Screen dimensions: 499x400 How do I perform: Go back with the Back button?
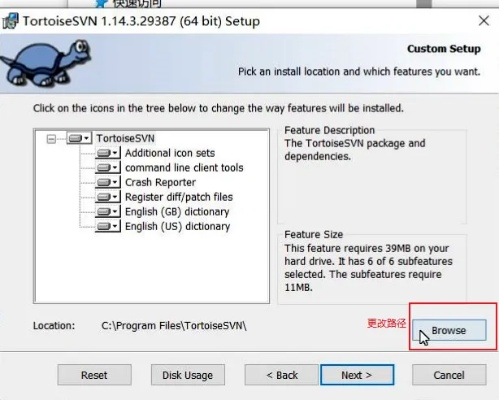(x=282, y=375)
